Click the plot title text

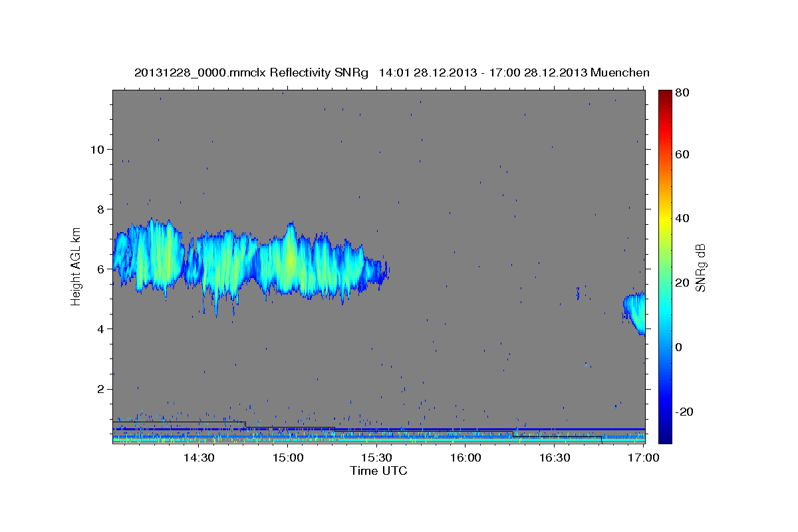pos(392,72)
